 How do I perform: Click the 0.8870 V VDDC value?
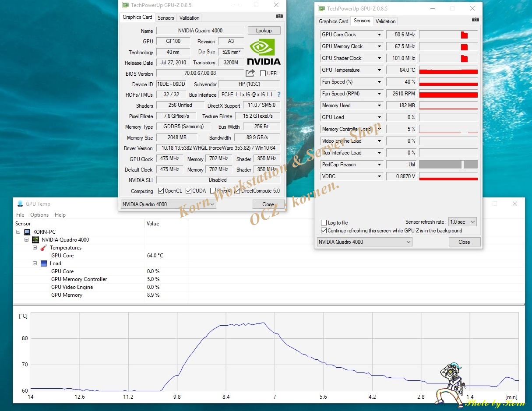401,176
